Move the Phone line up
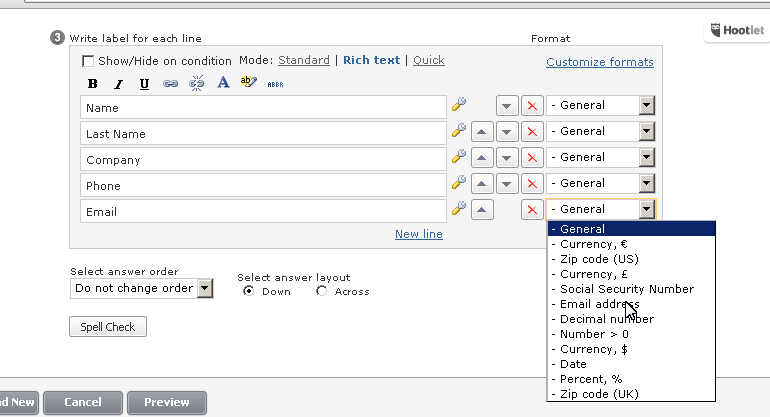Screen dimensions: 770x417 482,184
